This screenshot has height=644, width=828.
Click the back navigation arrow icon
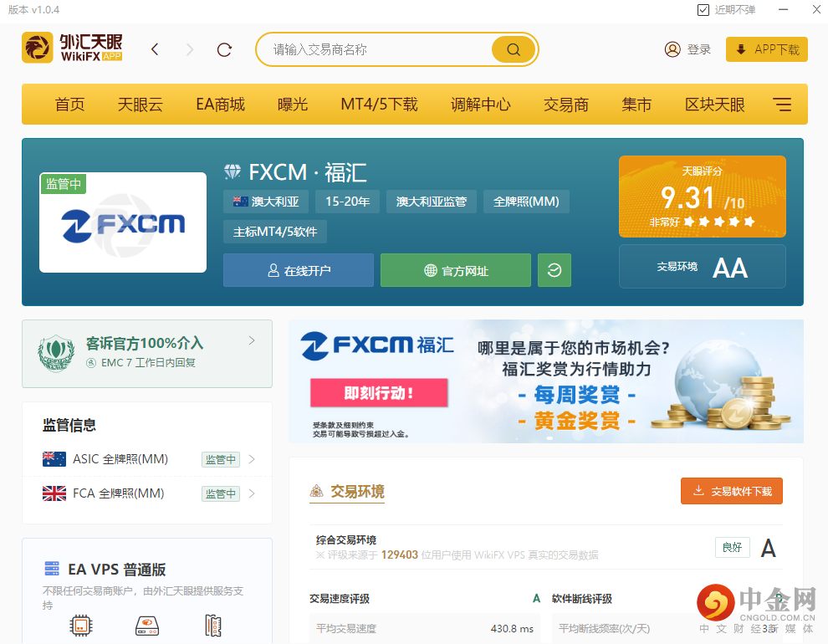tap(155, 49)
